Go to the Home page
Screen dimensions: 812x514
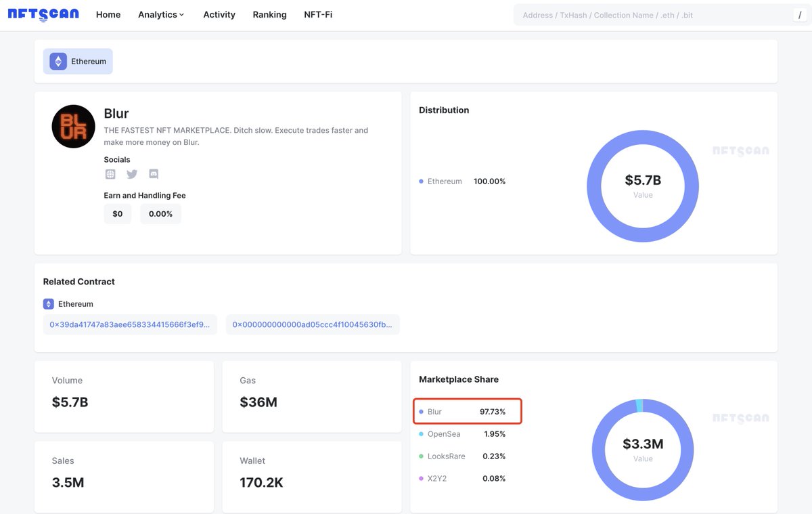pyautogui.click(x=108, y=14)
